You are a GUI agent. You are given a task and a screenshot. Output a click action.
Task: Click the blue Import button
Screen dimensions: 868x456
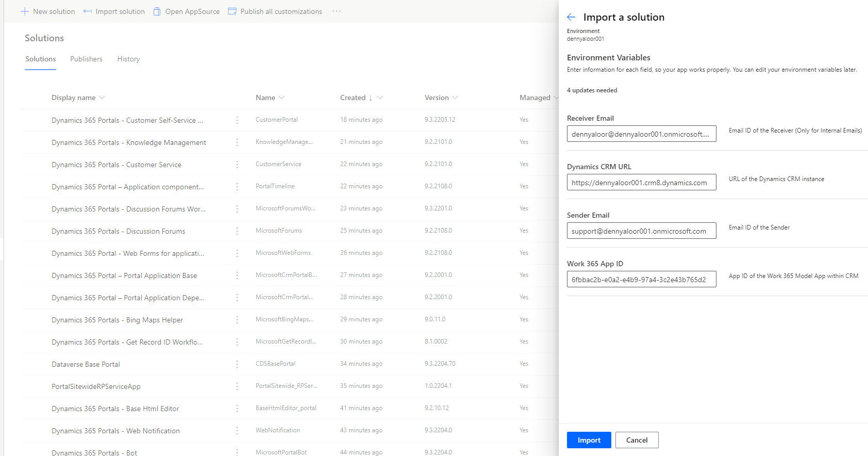coord(589,440)
